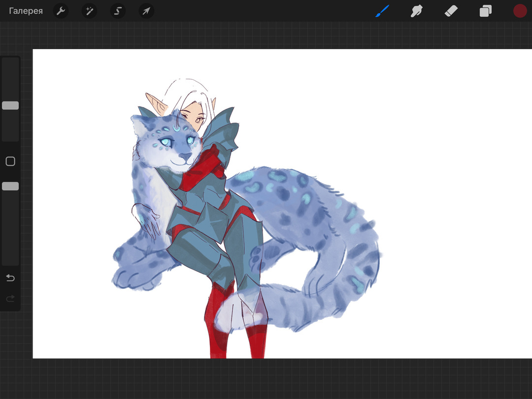The height and width of the screenshot is (399, 532).
Task: Tap the square Modify button in sidebar
Action: [x=10, y=162]
